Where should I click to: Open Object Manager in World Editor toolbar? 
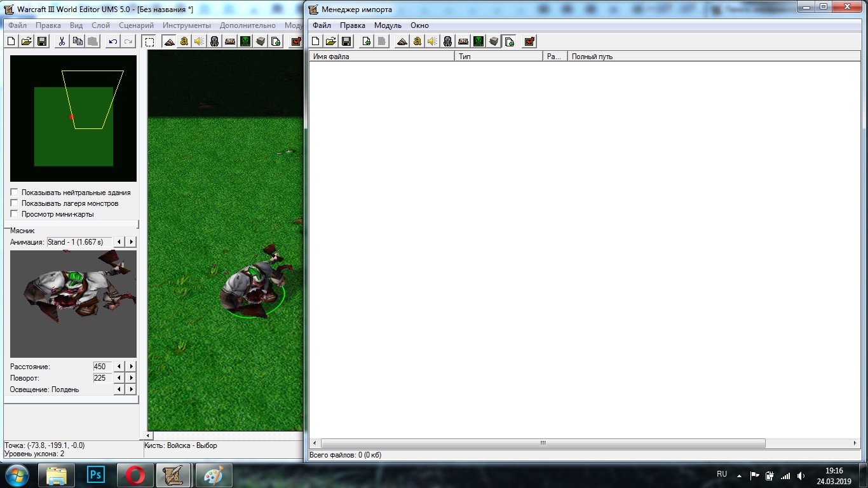[x=261, y=41]
